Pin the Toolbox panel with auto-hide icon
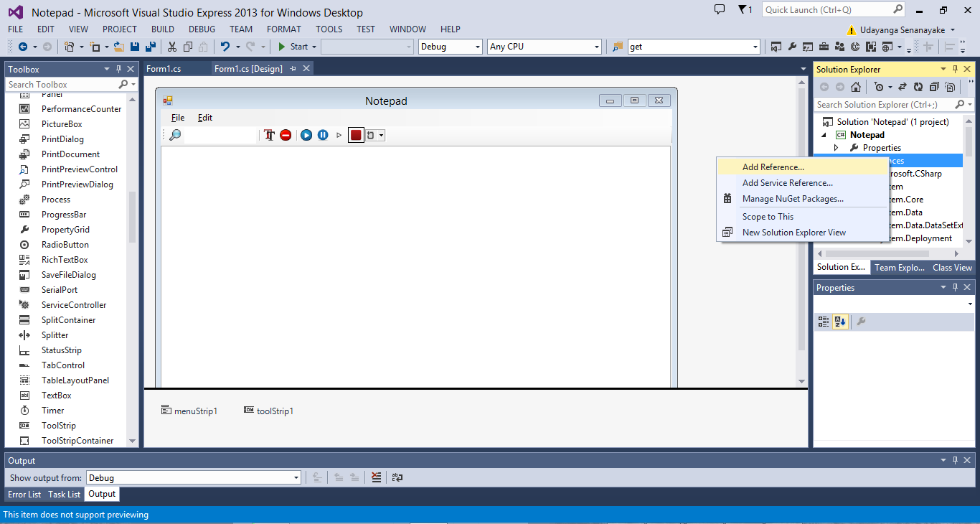Viewport: 980px width, 524px height. pyautogui.click(x=118, y=69)
